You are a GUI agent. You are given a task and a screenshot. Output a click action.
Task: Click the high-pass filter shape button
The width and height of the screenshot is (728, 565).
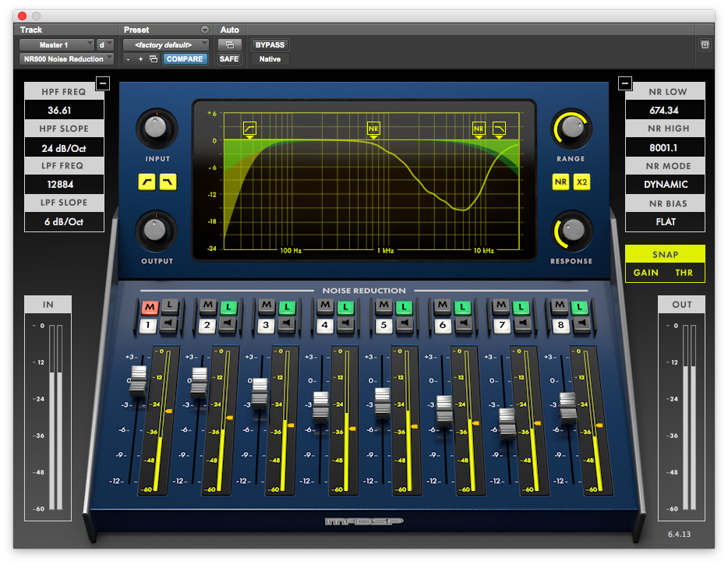pyautogui.click(x=147, y=182)
